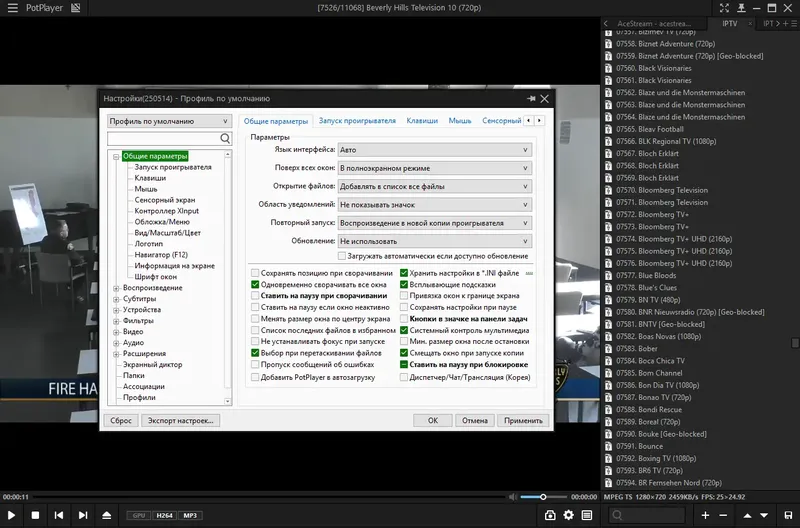Open the 'Сенсорный' tab
800x528 pixels.
[502, 121]
